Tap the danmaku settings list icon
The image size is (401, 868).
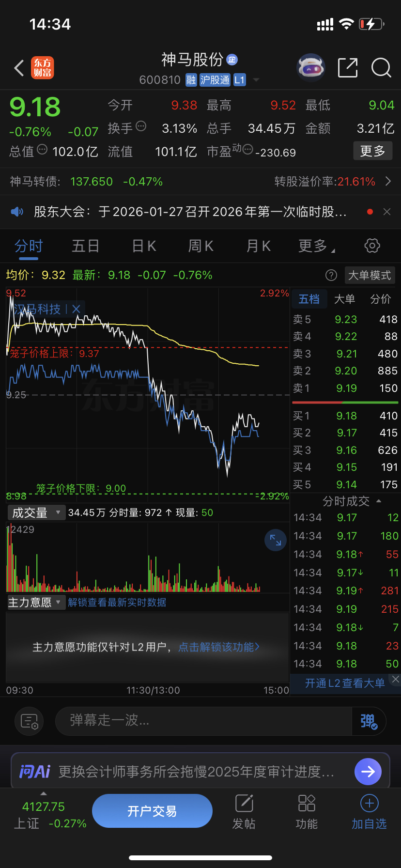pyautogui.click(x=30, y=721)
